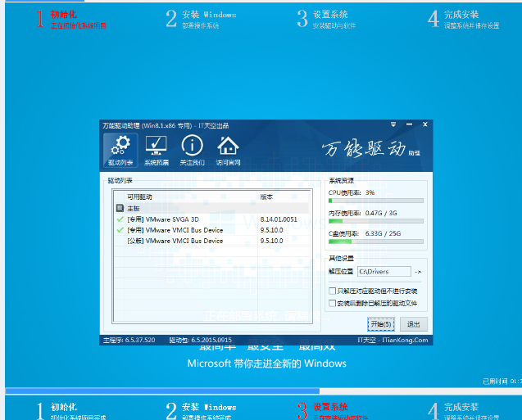Enable 只解压对应驱动但不进行安装 option
522x420 pixels.
coord(332,291)
